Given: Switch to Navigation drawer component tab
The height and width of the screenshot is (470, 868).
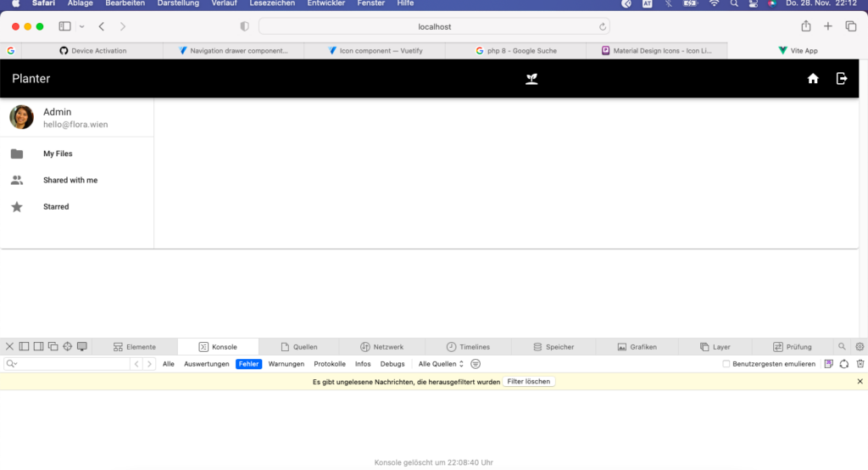Looking at the screenshot, I should click(x=234, y=50).
